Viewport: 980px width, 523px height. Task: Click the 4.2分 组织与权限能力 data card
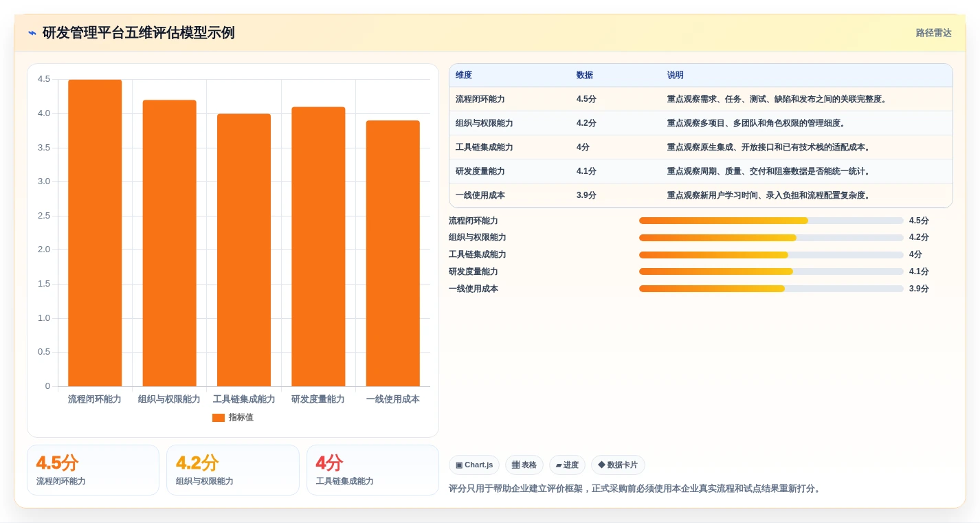click(x=233, y=470)
